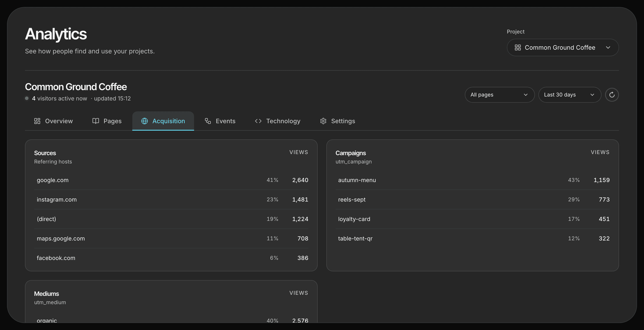
Task: Click the 2,640 views value
Action: [300, 180]
